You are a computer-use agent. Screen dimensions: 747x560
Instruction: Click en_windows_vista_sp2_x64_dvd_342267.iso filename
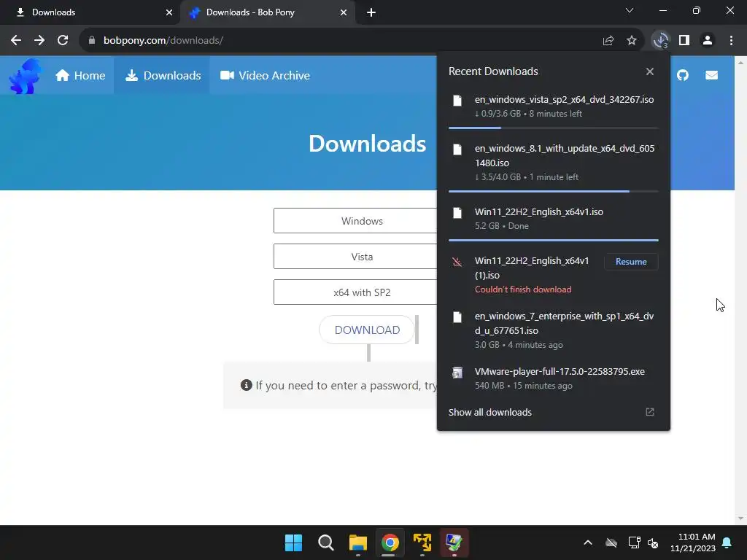[564, 99]
